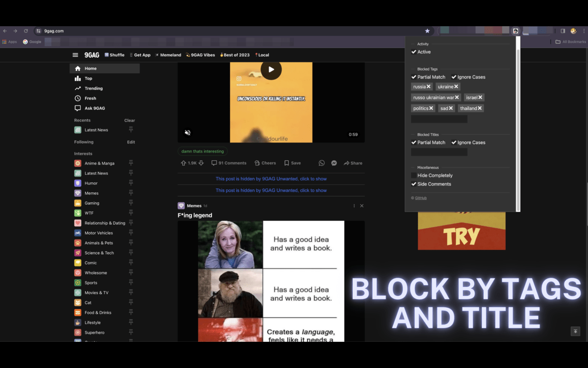Viewport: 588px width, 368px height.
Task: Go to the Fresh section
Action: tap(90, 98)
